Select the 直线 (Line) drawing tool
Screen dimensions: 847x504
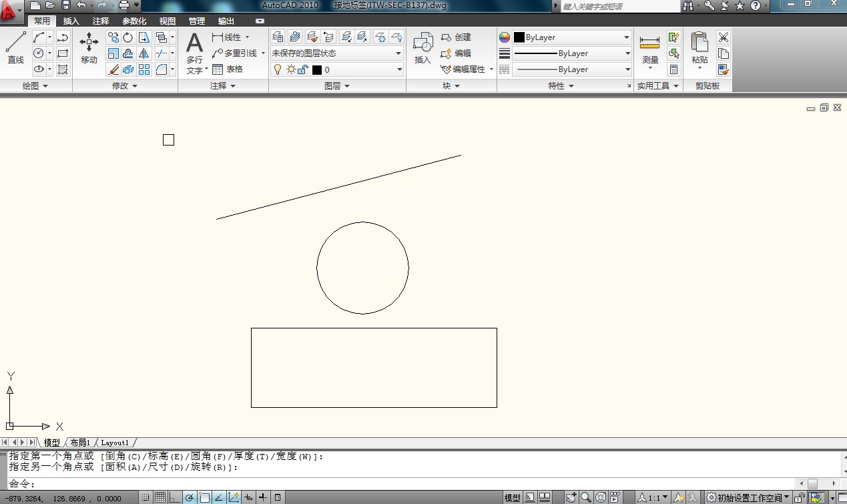[15, 47]
